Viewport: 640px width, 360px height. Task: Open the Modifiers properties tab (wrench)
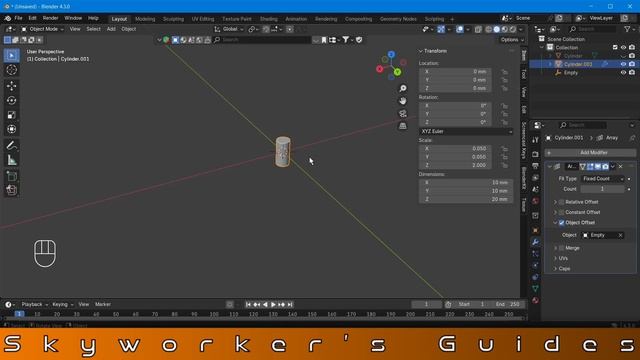coord(535,242)
